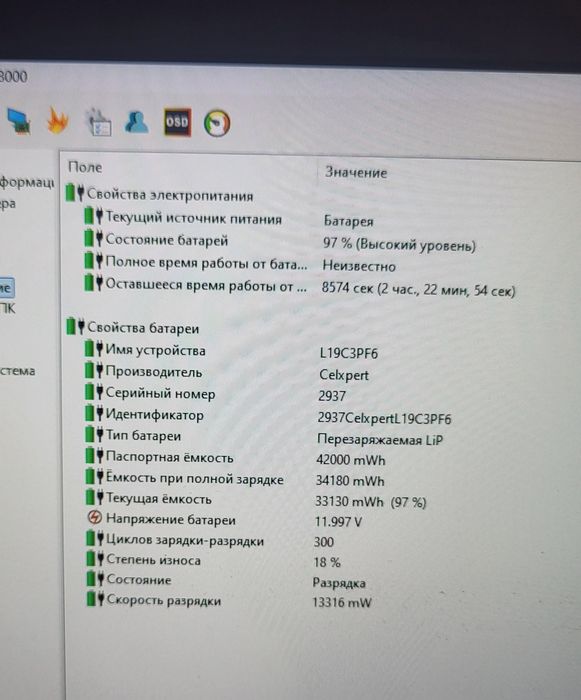581x700 pixels.
Task: Click battery icon beside Свойства батареи
Action: click(75, 326)
